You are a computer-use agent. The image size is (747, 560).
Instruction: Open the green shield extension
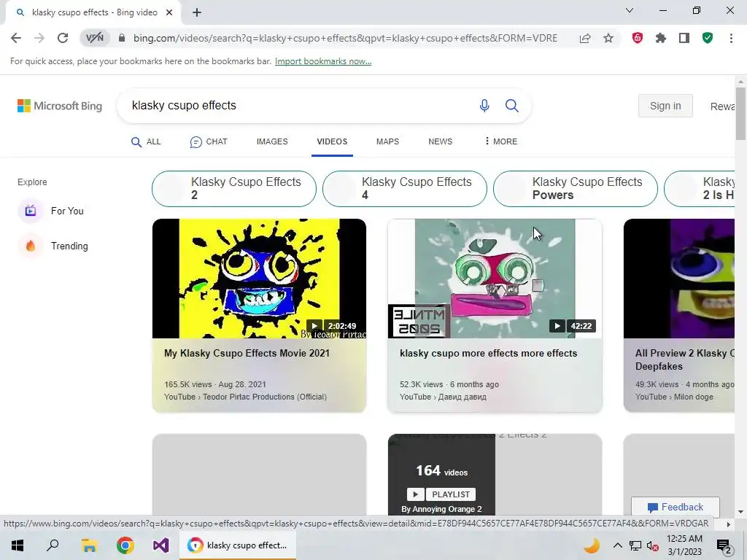(708, 38)
